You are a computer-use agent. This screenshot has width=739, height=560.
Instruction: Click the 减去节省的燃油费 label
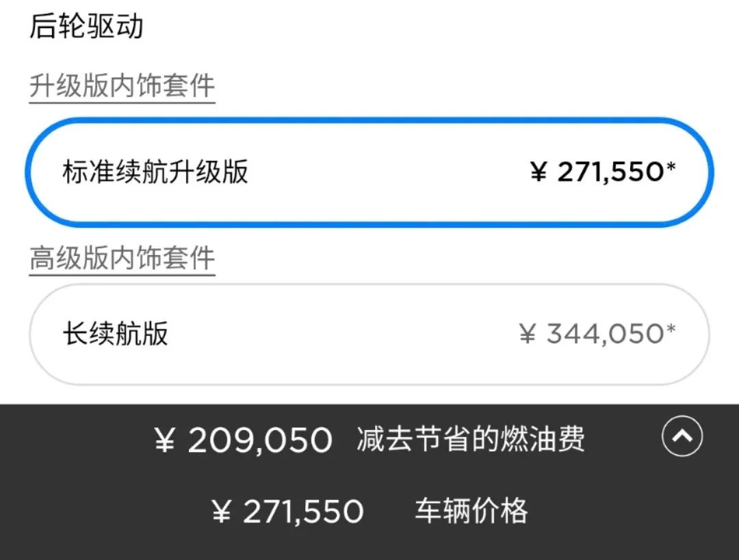click(471, 440)
